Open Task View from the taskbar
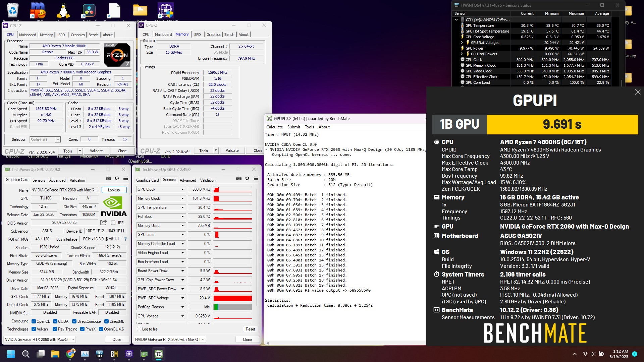The height and width of the screenshot is (362, 644). (41, 354)
